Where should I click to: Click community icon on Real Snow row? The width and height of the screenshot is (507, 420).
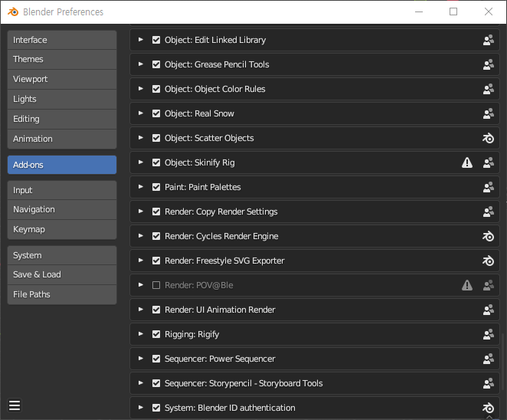click(x=489, y=113)
